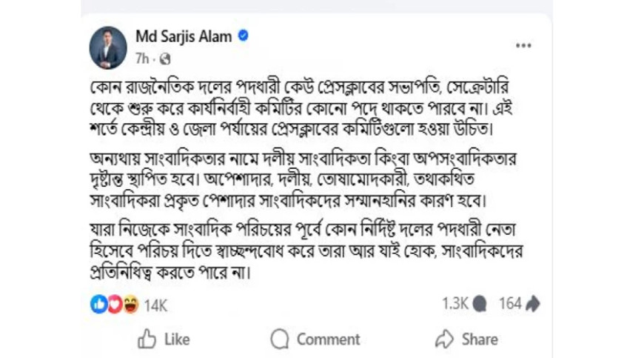Click the Haha laughing reaction emoji
Image resolution: width=644 pixels, height=358 pixels.
click(x=130, y=304)
